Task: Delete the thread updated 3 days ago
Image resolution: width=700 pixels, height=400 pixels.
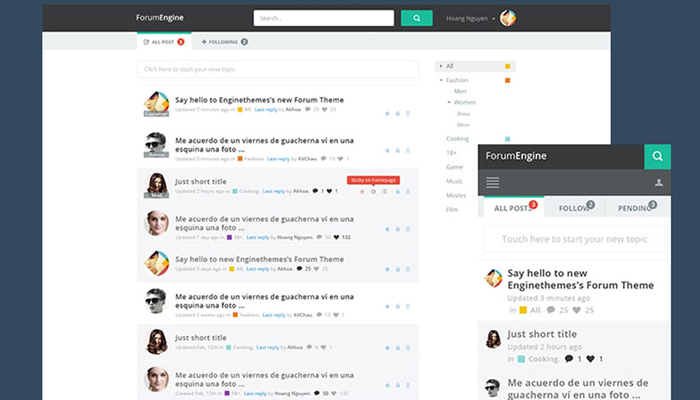Action: [408, 269]
